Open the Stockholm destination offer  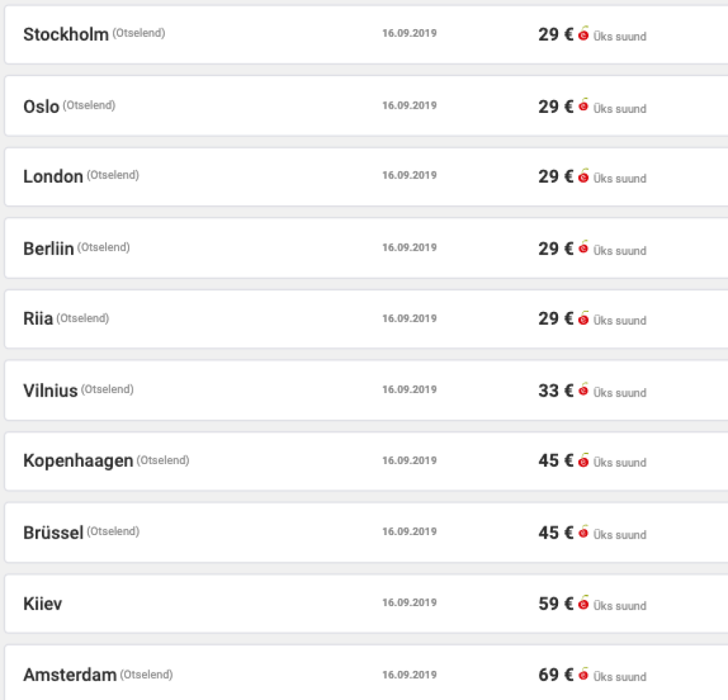(x=66, y=34)
